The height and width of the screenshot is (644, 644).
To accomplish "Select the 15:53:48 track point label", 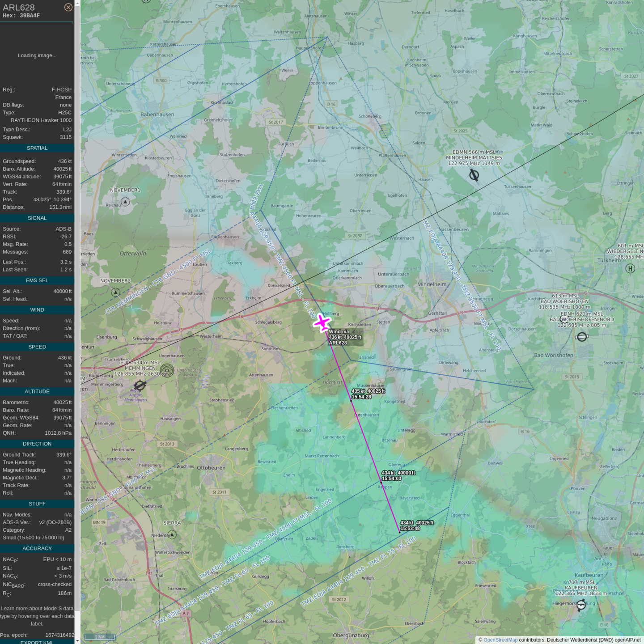I will coord(410,529).
